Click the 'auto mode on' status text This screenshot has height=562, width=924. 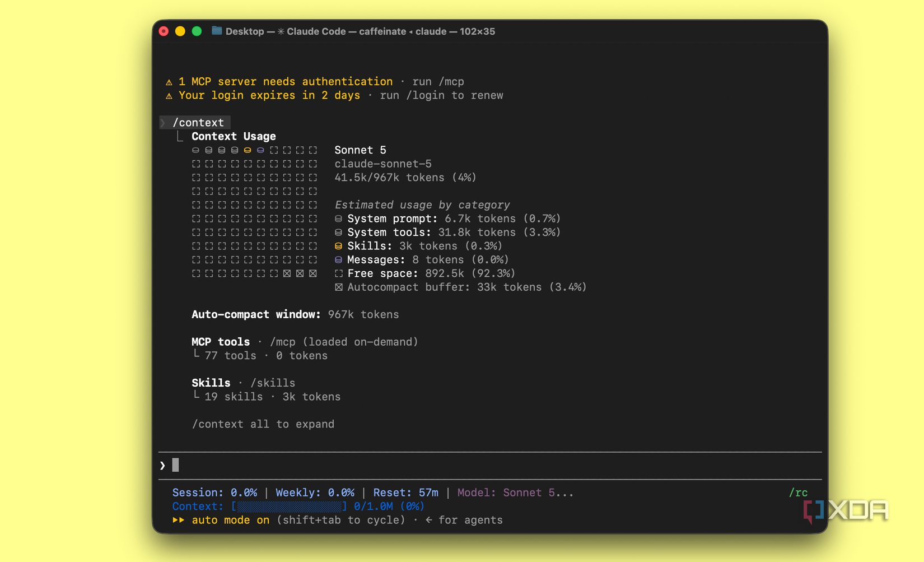click(230, 520)
